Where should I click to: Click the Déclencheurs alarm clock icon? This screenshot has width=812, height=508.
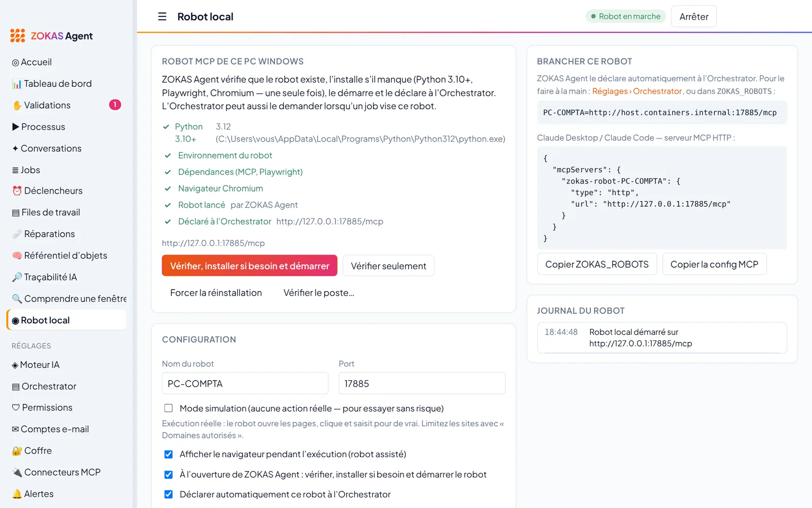[17, 191]
